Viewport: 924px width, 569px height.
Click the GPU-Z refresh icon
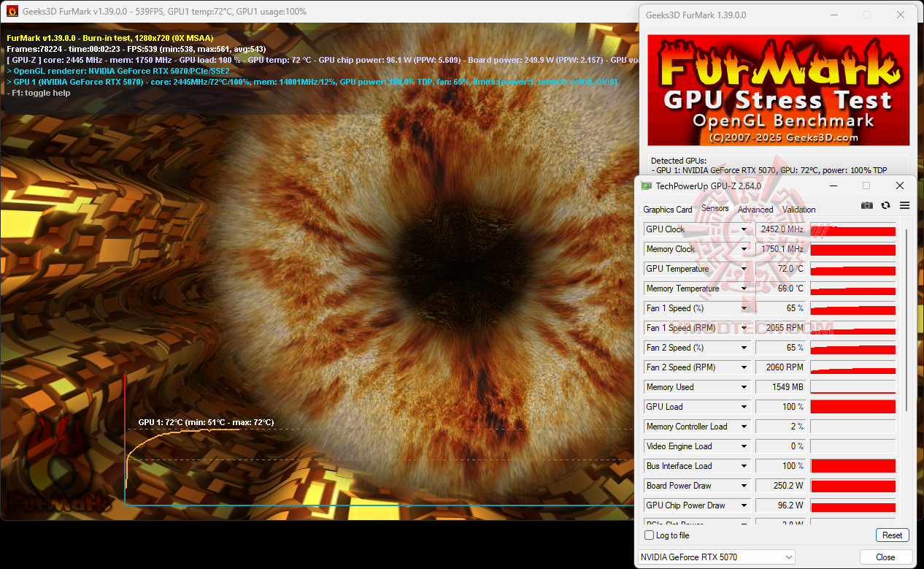pyautogui.click(x=885, y=206)
